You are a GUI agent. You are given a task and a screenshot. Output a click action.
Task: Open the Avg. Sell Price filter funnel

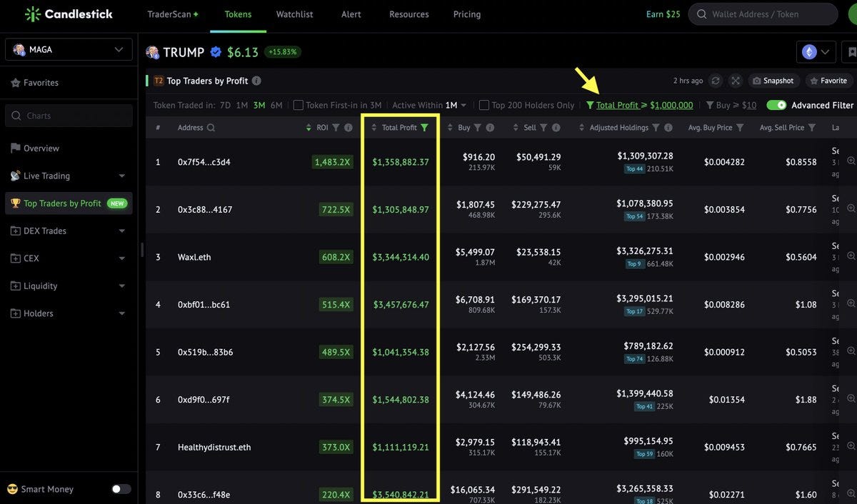[x=812, y=128]
